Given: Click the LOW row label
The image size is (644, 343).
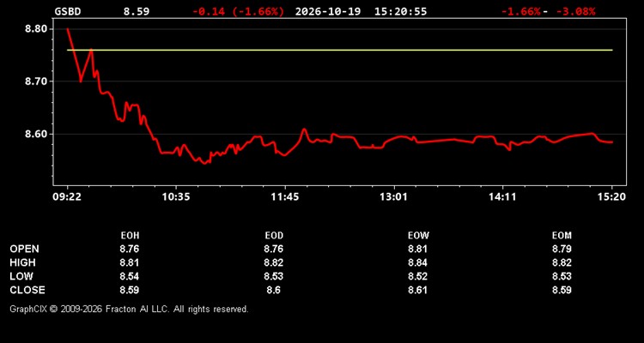Looking at the screenshot, I should coord(21,276).
